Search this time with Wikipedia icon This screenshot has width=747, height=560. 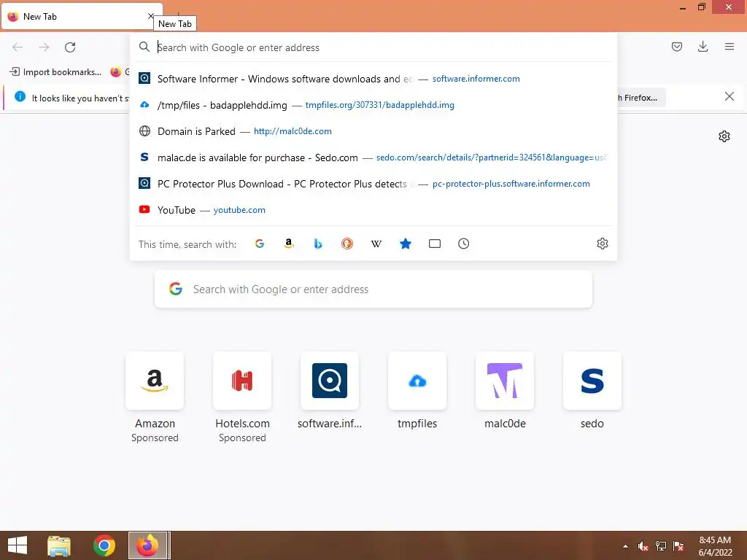coord(376,244)
